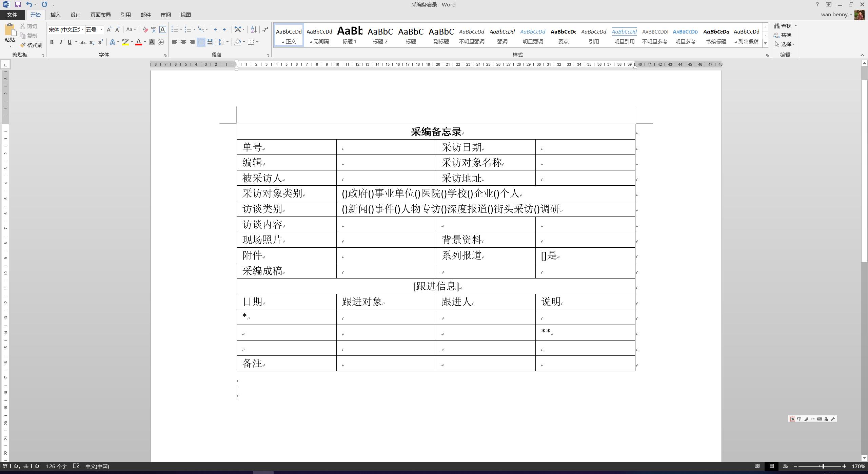868x474 pixels.
Task: Open the font name dropdown
Action: 82,30
